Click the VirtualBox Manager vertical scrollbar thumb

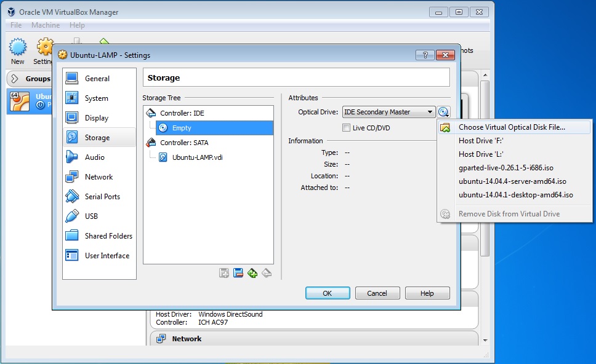point(485,168)
